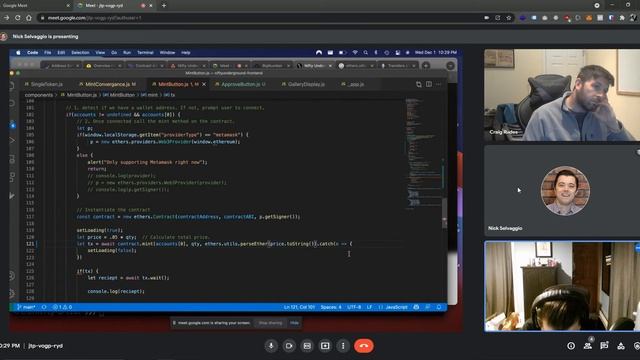Open camera permission icon in address bar
This screenshot has width=640, height=360.
(x=487, y=18)
